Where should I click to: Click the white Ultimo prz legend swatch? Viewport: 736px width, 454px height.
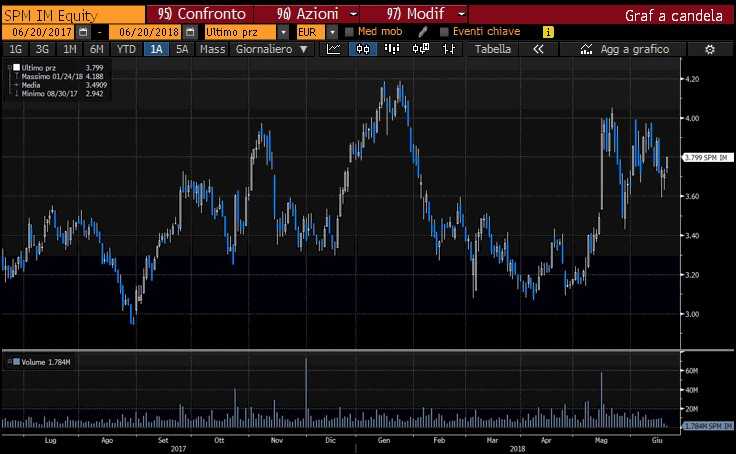[x=16, y=68]
